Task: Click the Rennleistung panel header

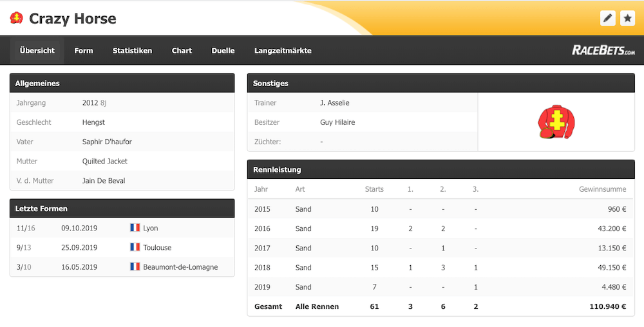Action: click(x=440, y=169)
